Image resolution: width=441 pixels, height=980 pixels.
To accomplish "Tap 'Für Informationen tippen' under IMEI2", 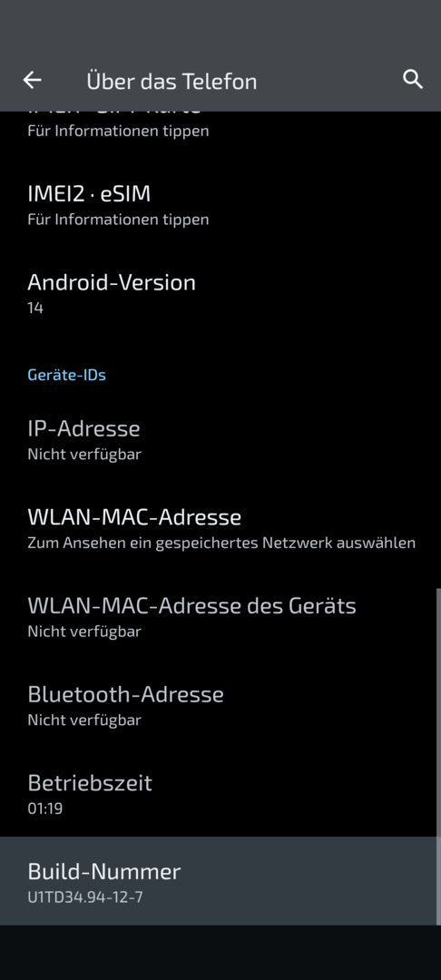I will (118, 220).
